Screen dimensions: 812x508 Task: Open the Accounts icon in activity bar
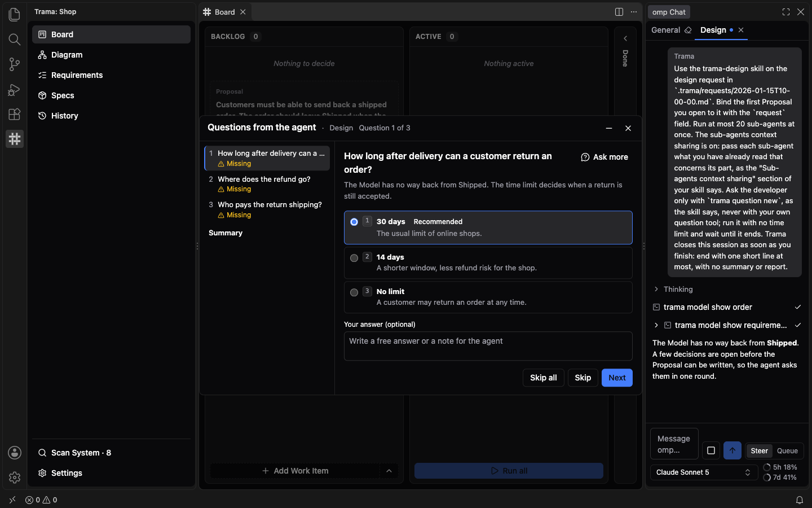coord(15,453)
